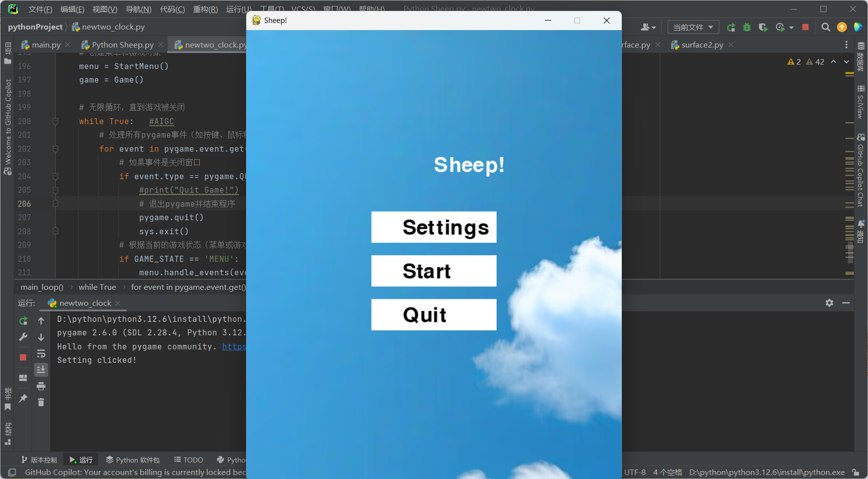Clear console with trash icon
The width and height of the screenshot is (868, 479).
[x=41, y=402]
